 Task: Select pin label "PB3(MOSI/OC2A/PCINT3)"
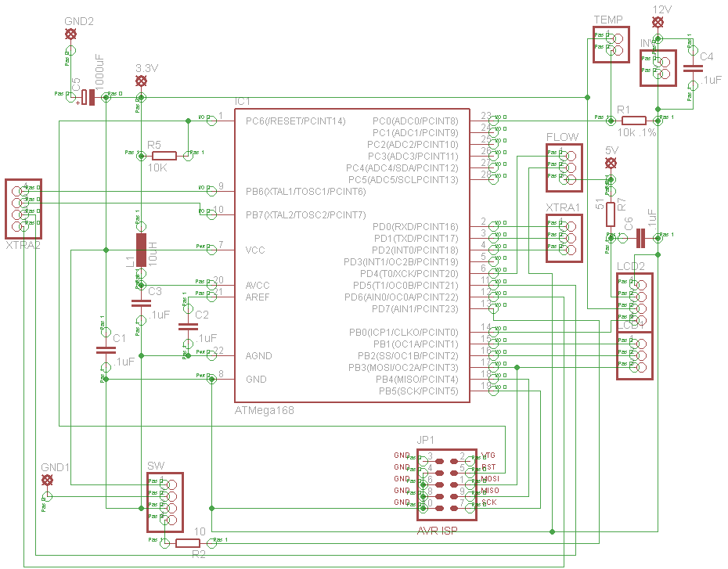[x=403, y=368]
